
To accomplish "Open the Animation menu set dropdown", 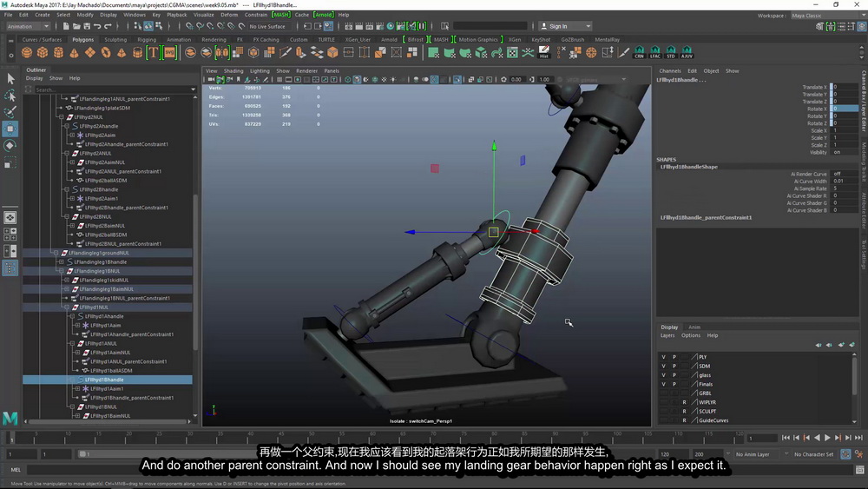I will pyautogui.click(x=28, y=26).
